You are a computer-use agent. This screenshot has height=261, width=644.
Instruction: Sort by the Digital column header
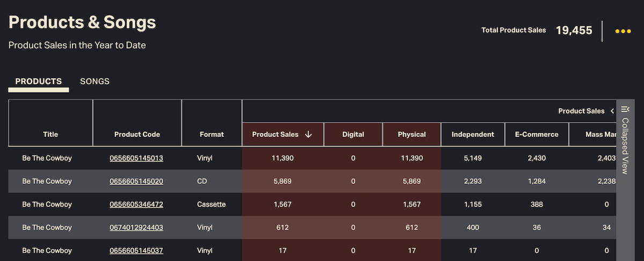point(353,135)
